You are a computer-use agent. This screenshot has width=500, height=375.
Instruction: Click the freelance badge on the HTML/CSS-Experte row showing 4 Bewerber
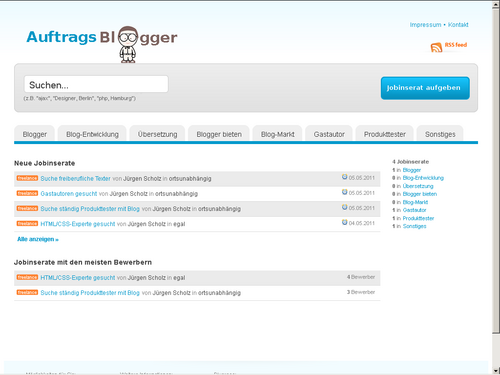pyautogui.click(x=27, y=277)
